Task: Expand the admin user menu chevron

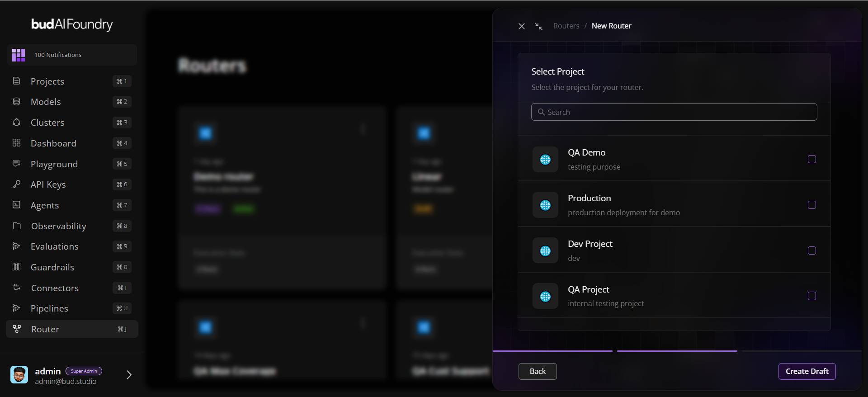Action: click(129, 375)
